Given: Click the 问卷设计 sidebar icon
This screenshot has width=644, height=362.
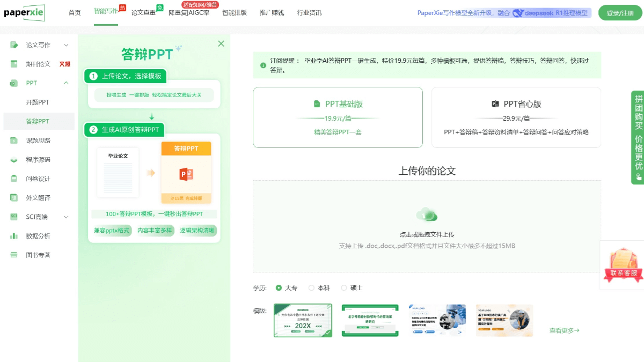Looking at the screenshot, I should coord(14,179).
